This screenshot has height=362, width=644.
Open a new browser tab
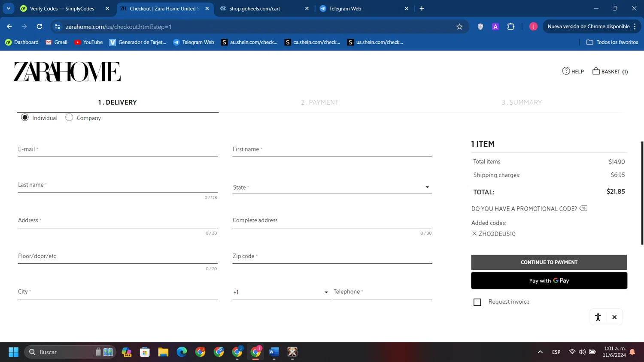[x=422, y=9]
